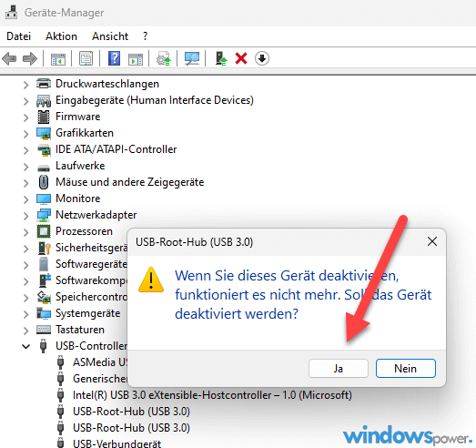
Task: Click the Tastaturen keyboard icon
Action: (x=44, y=330)
